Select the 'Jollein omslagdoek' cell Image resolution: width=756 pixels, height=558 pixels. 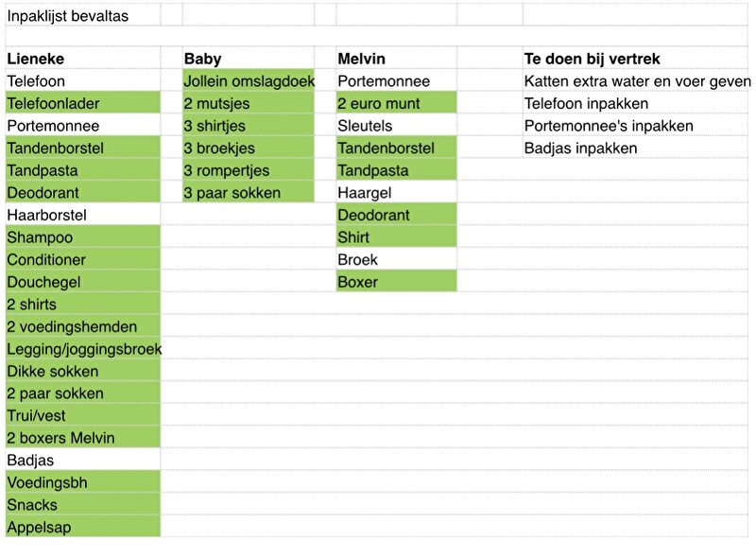[249, 81]
